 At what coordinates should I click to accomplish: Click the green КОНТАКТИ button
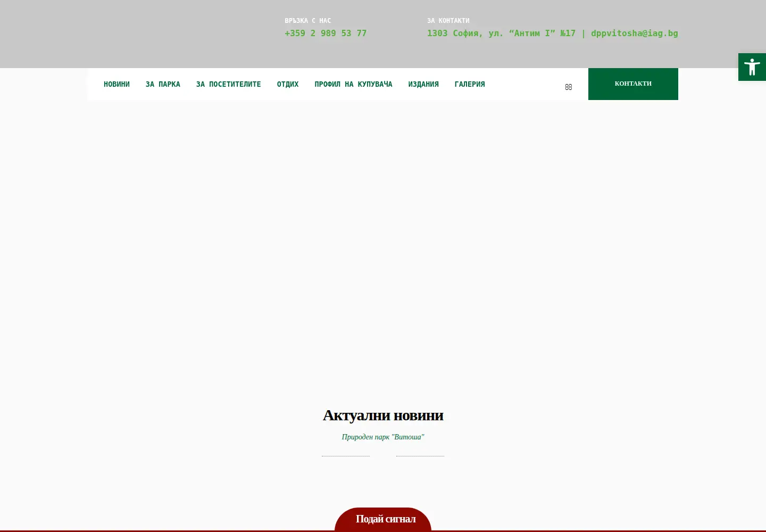(x=633, y=84)
